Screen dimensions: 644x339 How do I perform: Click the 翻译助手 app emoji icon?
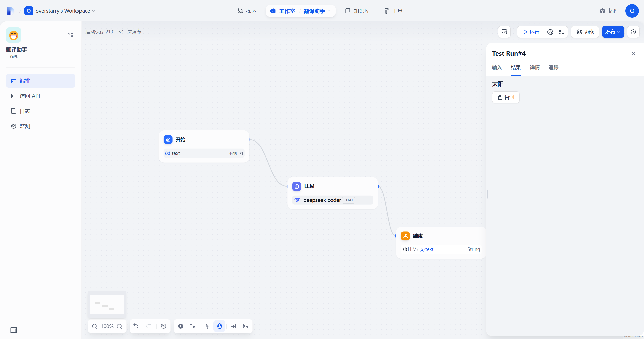[x=14, y=35]
